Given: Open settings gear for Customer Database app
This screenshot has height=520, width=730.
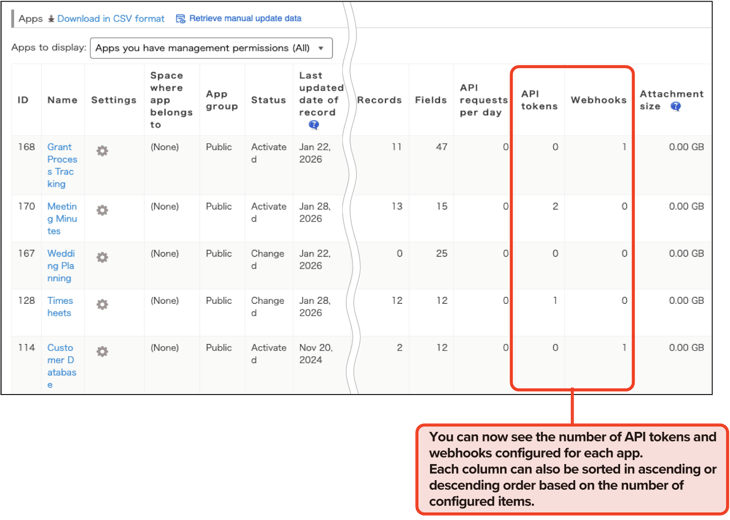Looking at the screenshot, I should (x=102, y=352).
